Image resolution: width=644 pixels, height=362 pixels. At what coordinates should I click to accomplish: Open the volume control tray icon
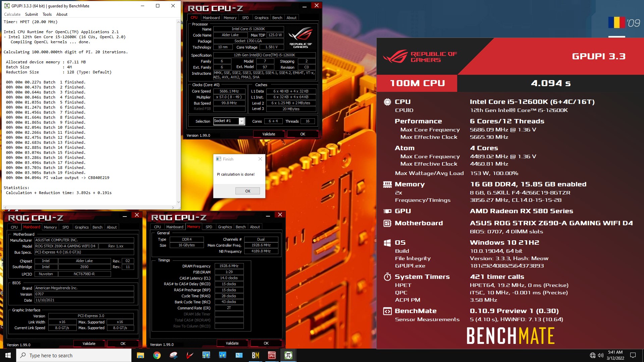[x=600, y=355]
